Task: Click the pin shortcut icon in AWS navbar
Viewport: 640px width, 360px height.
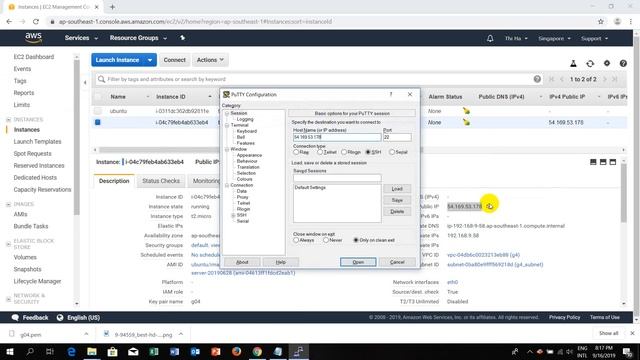Action: coord(182,38)
